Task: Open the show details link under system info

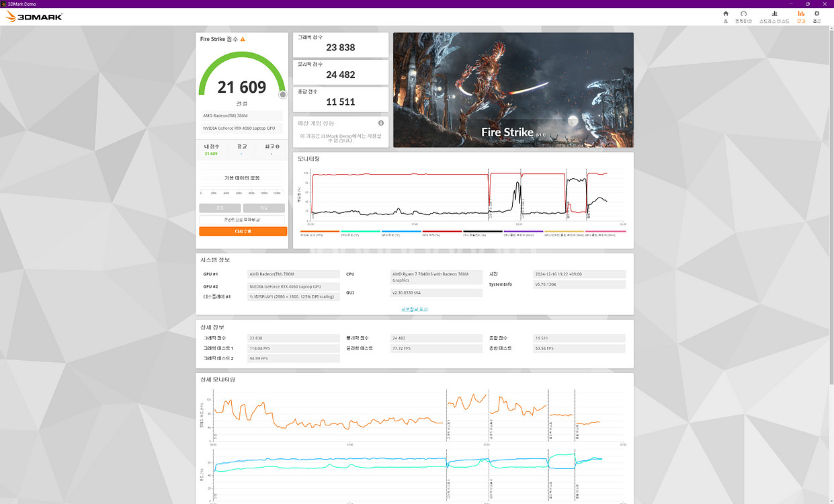Action: click(x=415, y=309)
